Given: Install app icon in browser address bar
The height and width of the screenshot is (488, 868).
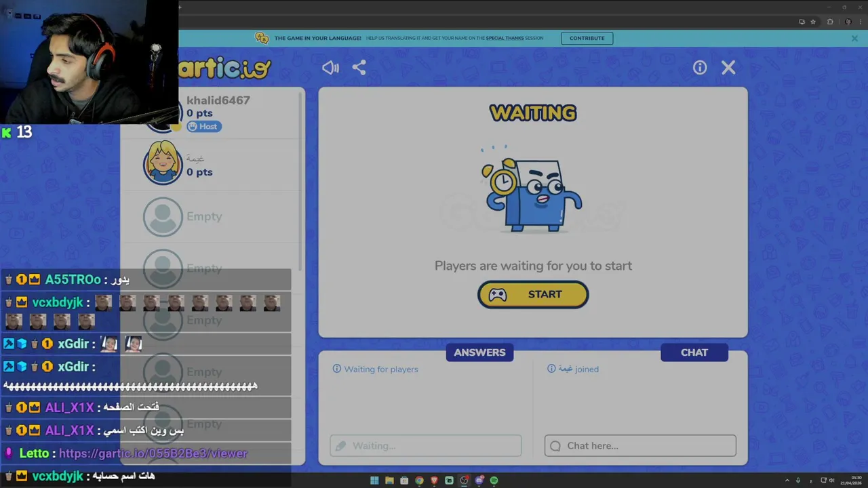Looking at the screenshot, I should (802, 22).
